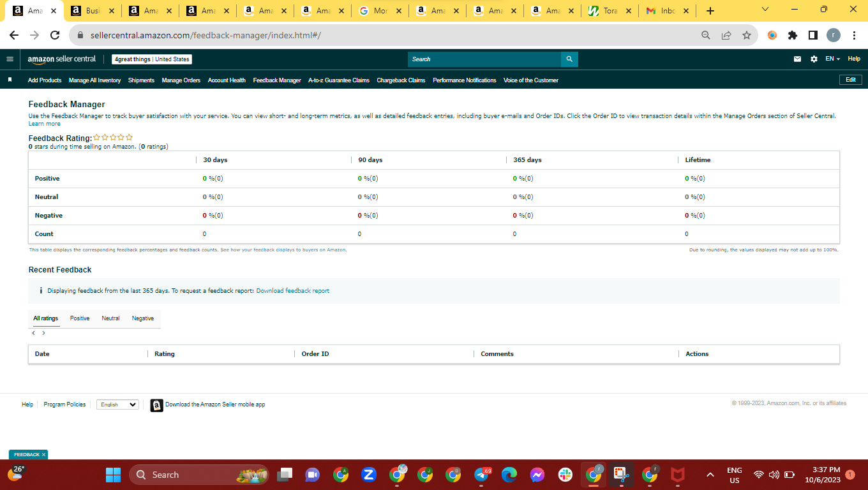Close the FEEDBACK widget with its X
The width and height of the screenshot is (868, 490).
tap(44, 455)
